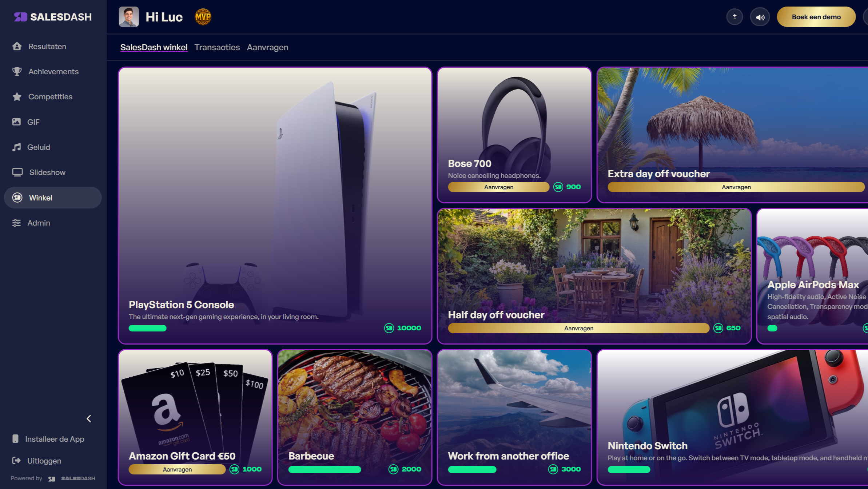
Task: Click the MVP badge icon
Action: 203,17
